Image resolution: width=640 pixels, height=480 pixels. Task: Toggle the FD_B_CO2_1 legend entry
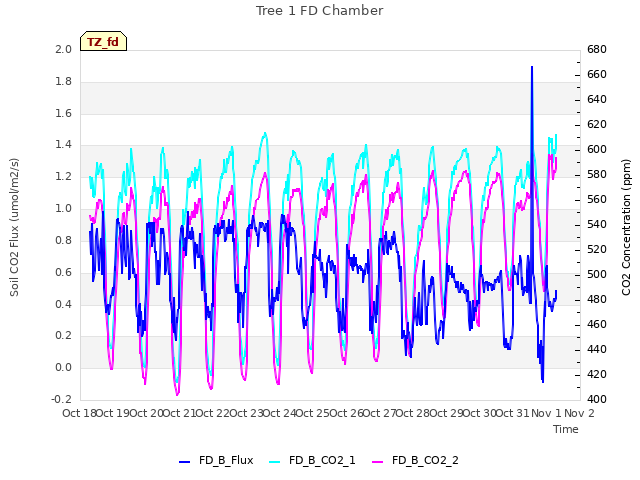coord(312,460)
